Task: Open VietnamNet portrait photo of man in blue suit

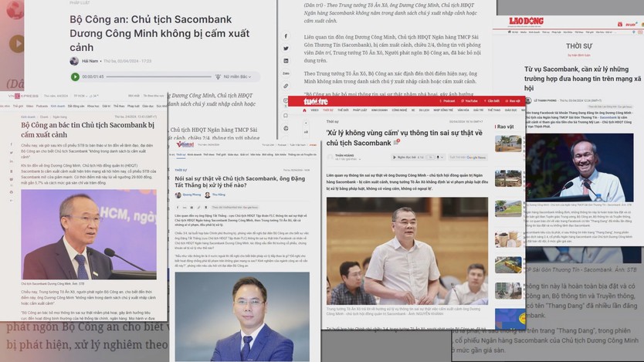Action: (x=242, y=316)
